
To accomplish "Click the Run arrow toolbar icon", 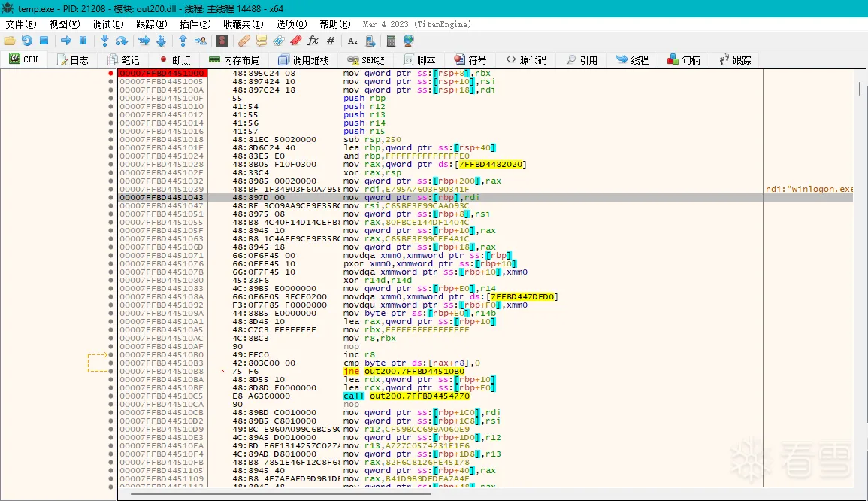I will (65, 41).
